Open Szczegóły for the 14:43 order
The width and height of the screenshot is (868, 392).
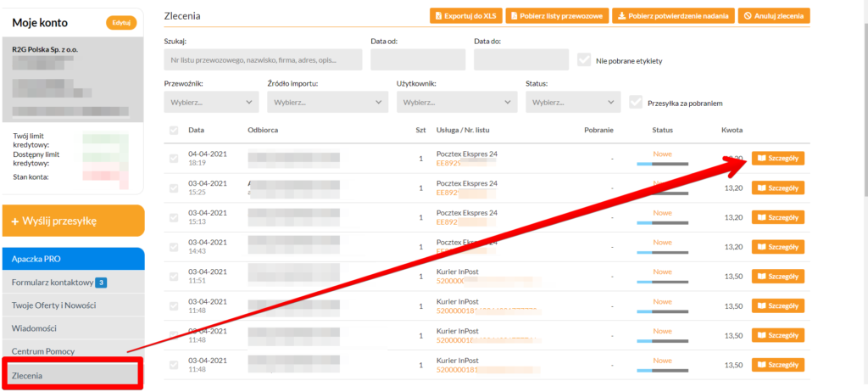(x=777, y=246)
